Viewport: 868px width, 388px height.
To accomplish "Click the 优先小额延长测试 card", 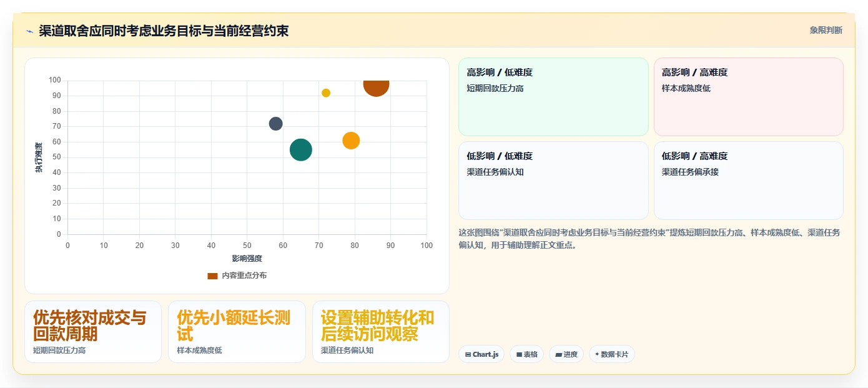I will click(x=237, y=332).
